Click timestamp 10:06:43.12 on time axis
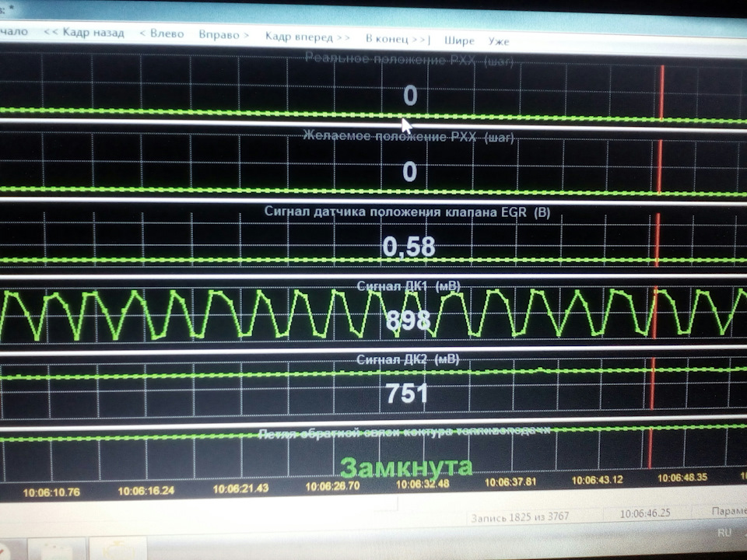 click(598, 480)
